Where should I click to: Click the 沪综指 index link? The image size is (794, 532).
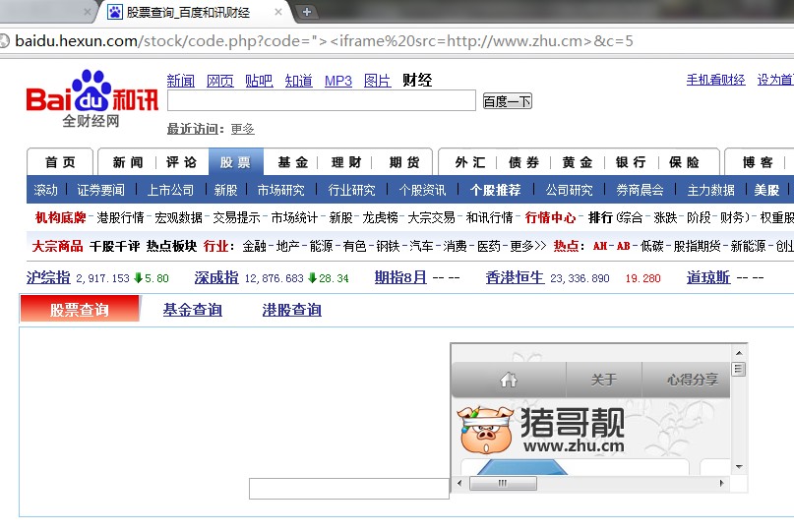click(x=48, y=277)
